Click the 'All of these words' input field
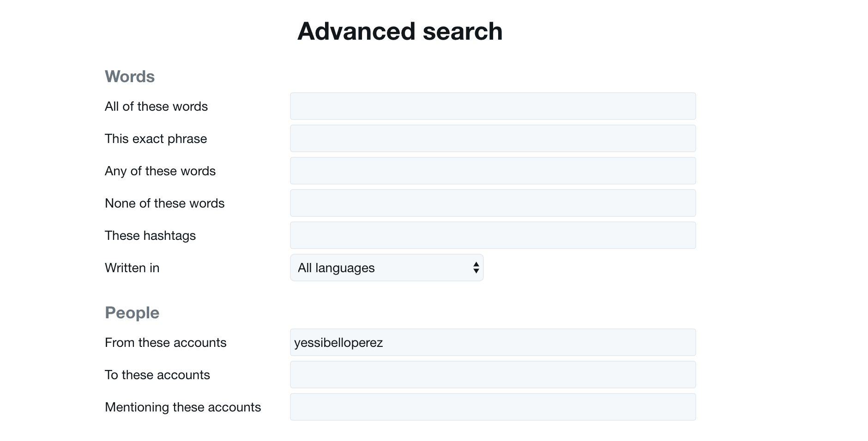Screen dimensions: 868x441 point(493,106)
